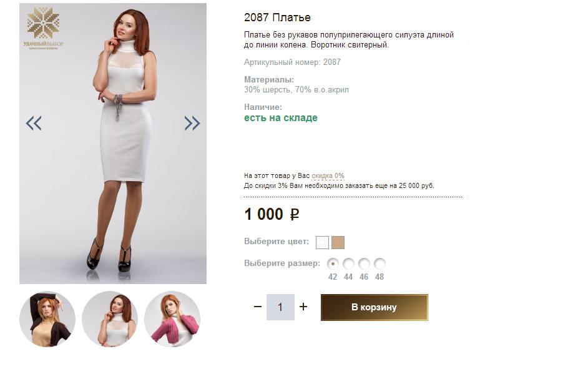
Task: Select size 42 radio button
Action: (333, 263)
